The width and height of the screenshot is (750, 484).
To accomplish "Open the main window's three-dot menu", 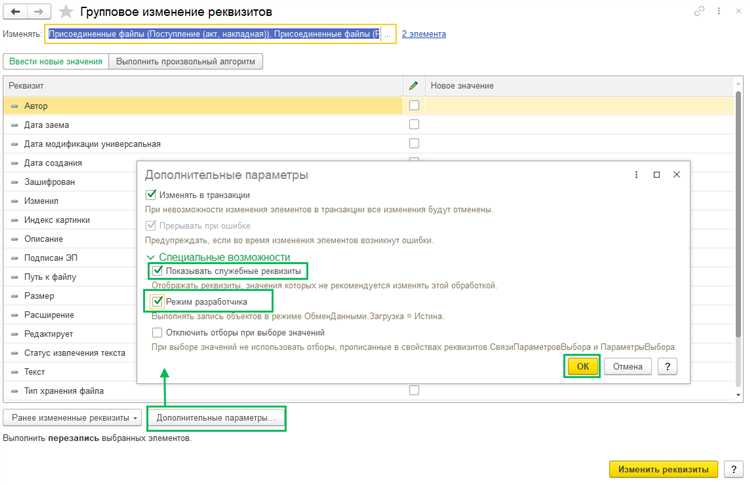I will click(719, 11).
